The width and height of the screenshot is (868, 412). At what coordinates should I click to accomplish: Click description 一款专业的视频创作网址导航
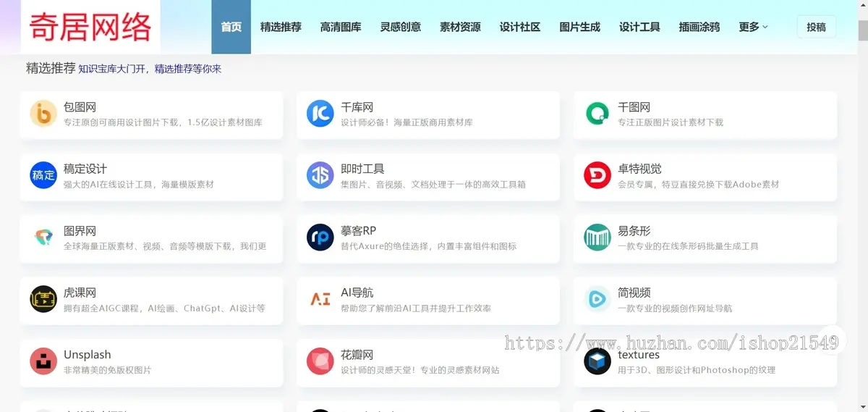[675, 308]
